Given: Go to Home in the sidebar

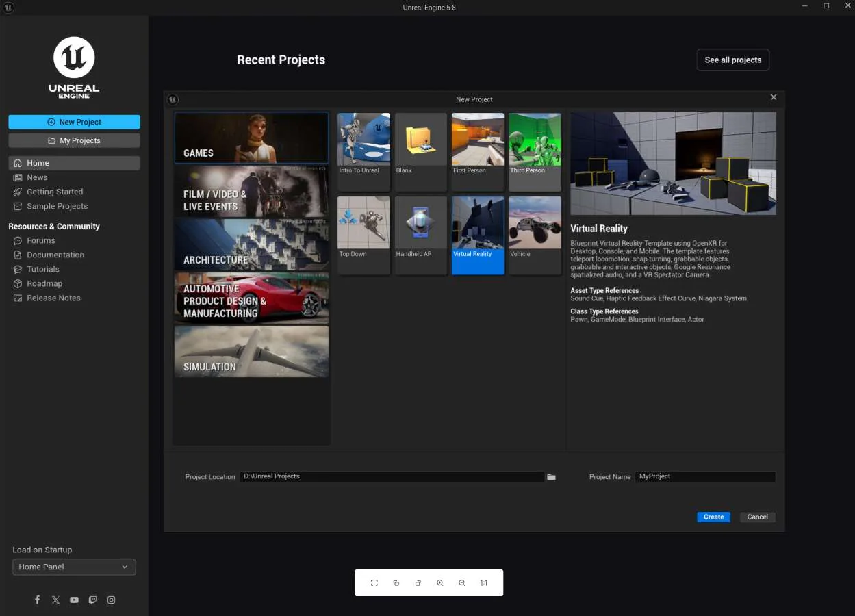Looking at the screenshot, I should coord(74,163).
